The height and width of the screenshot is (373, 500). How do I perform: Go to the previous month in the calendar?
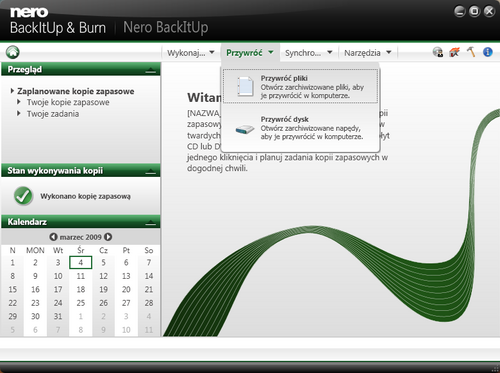53,237
